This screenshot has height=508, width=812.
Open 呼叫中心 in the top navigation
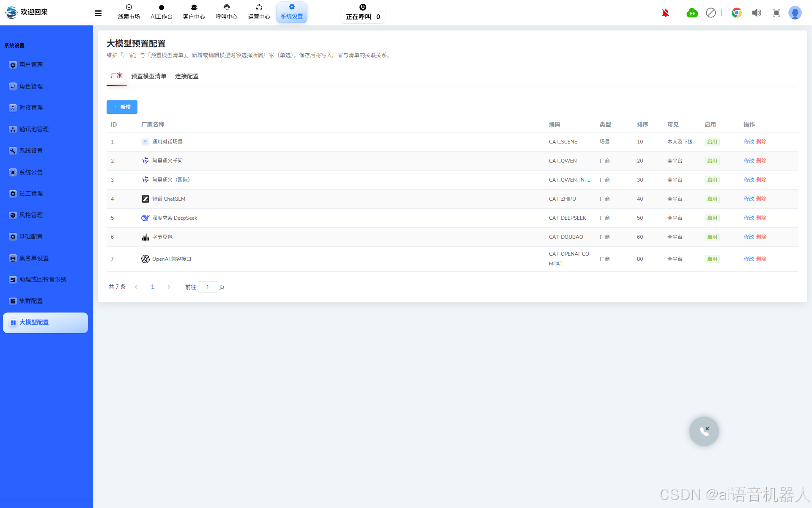[227, 12]
